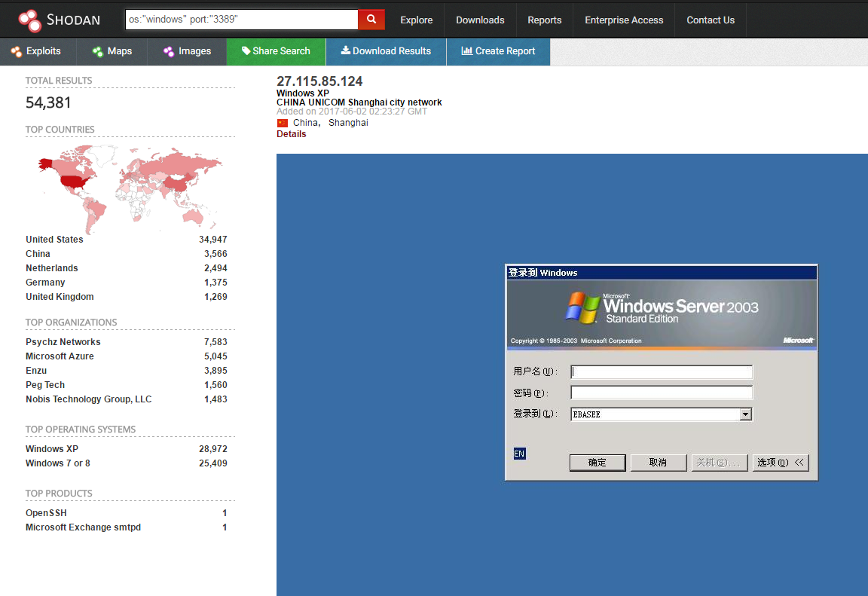Switch to the Maps tab
Screen dimensions: 868x596
click(x=112, y=51)
